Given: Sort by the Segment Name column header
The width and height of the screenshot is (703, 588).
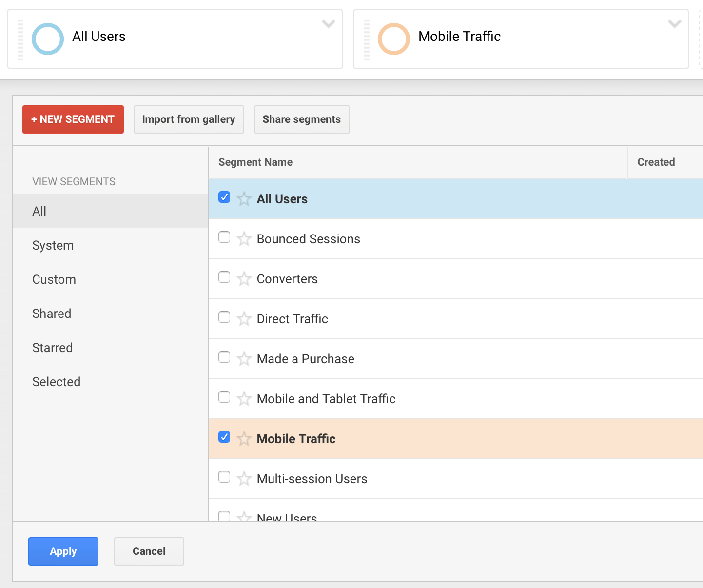Looking at the screenshot, I should [255, 162].
